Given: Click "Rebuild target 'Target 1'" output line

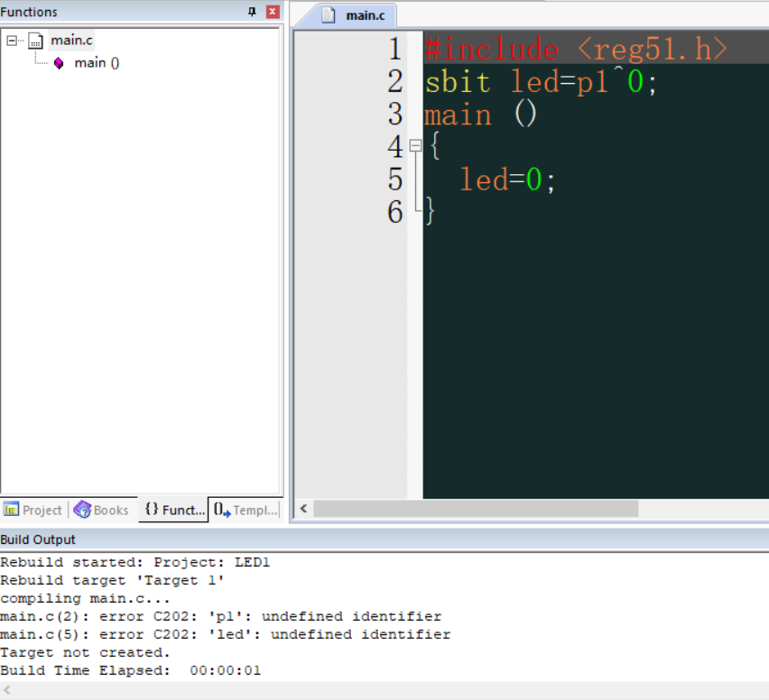Looking at the screenshot, I should click(x=112, y=580).
